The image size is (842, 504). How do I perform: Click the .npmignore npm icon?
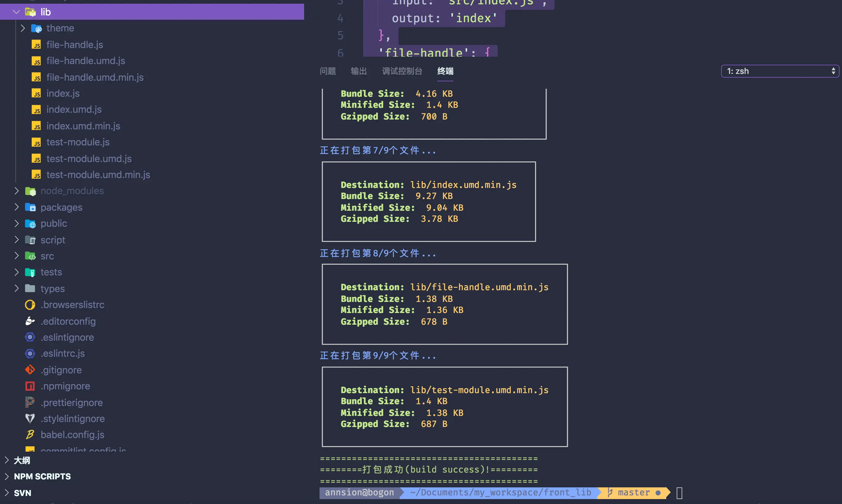30,386
